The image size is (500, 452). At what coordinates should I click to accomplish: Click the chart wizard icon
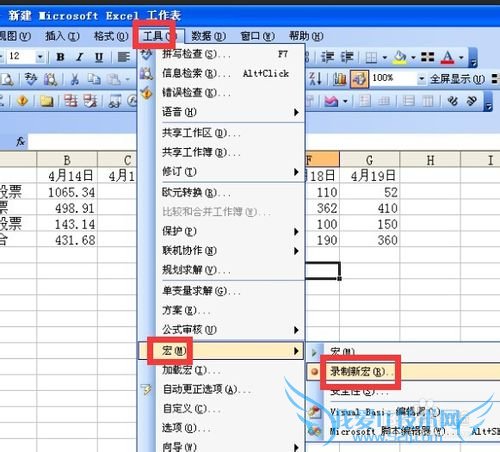[340, 79]
